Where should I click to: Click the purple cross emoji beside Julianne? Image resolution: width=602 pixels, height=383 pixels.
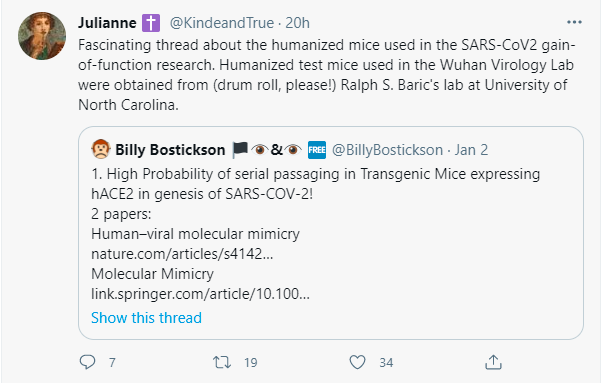151,23
